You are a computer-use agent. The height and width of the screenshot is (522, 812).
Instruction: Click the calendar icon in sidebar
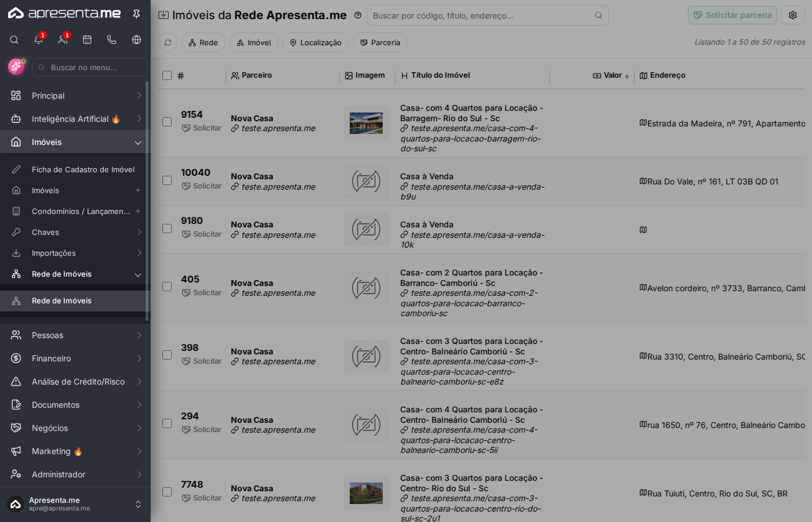87,40
